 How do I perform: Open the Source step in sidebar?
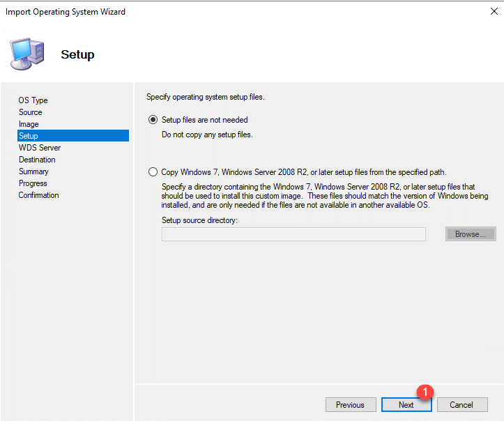30,112
